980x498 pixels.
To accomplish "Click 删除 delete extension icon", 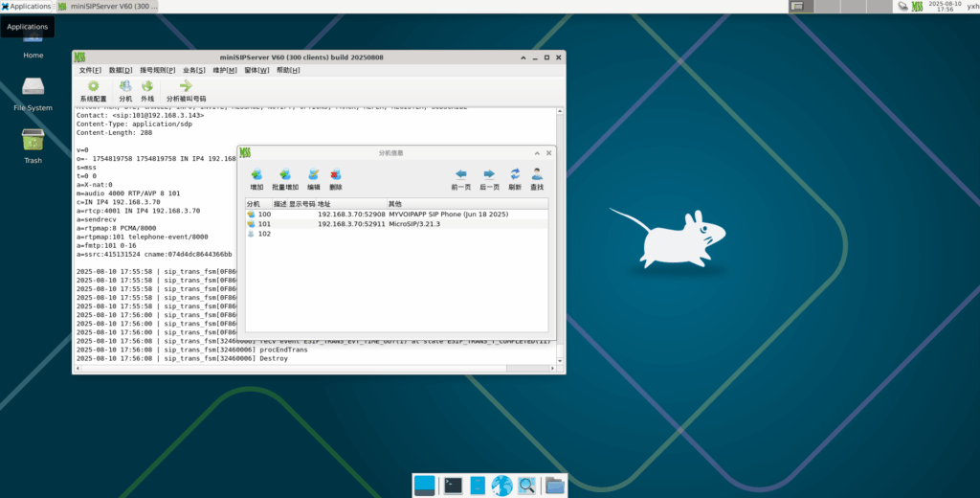I will pyautogui.click(x=336, y=179).
